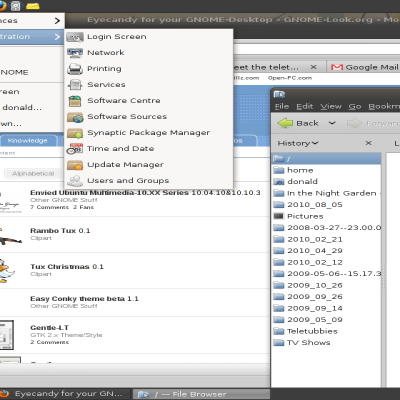Click the Pictures entry icon in History

coord(278,216)
